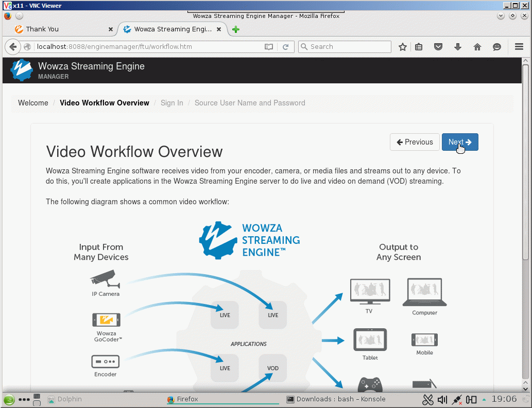Go back using the browser back arrow
Screen dimensions: 532x408
[13, 47]
